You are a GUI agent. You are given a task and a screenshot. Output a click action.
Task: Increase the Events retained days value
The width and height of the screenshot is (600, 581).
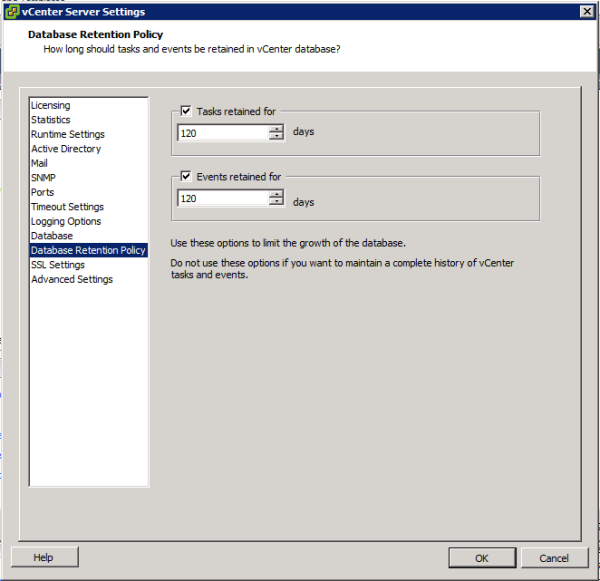coord(276,194)
